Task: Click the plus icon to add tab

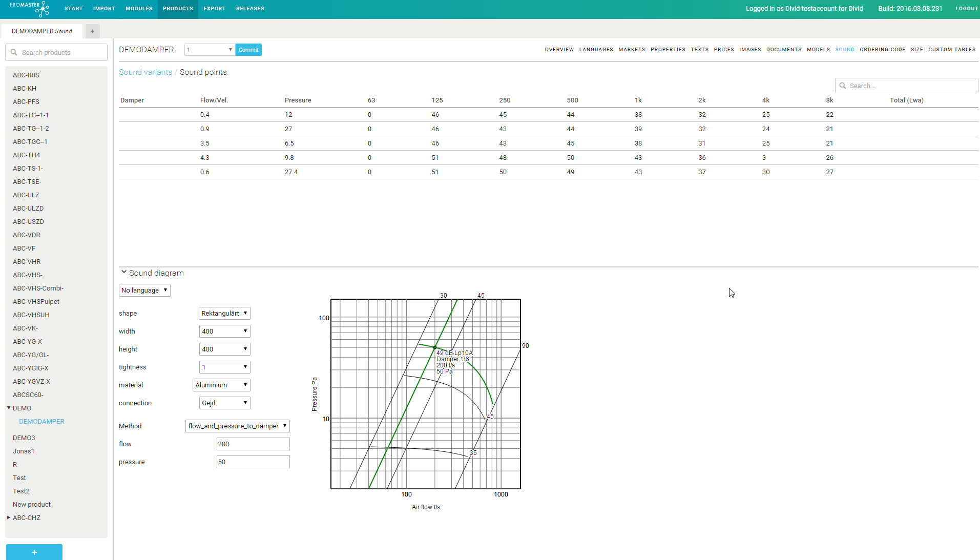Action: tap(93, 31)
